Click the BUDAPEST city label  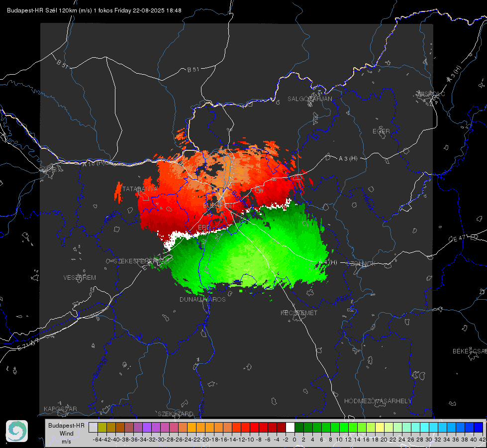219,206
